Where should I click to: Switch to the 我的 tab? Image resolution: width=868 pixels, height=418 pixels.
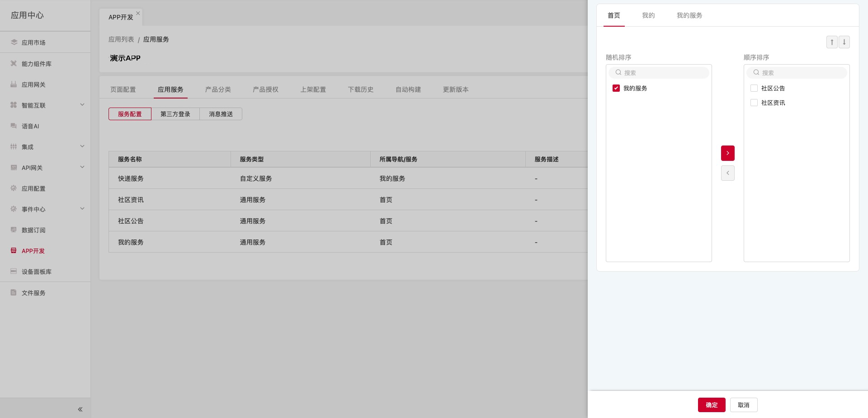(x=648, y=15)
